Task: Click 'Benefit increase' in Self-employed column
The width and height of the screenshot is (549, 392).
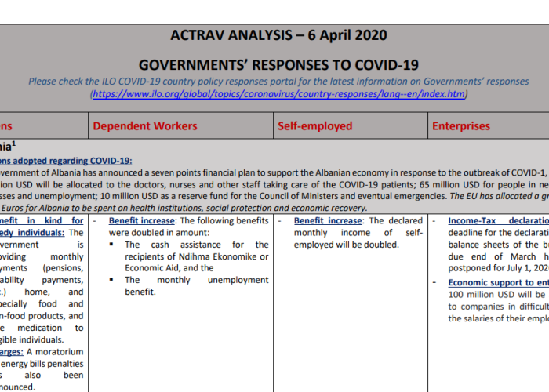Action: (328, 221)
